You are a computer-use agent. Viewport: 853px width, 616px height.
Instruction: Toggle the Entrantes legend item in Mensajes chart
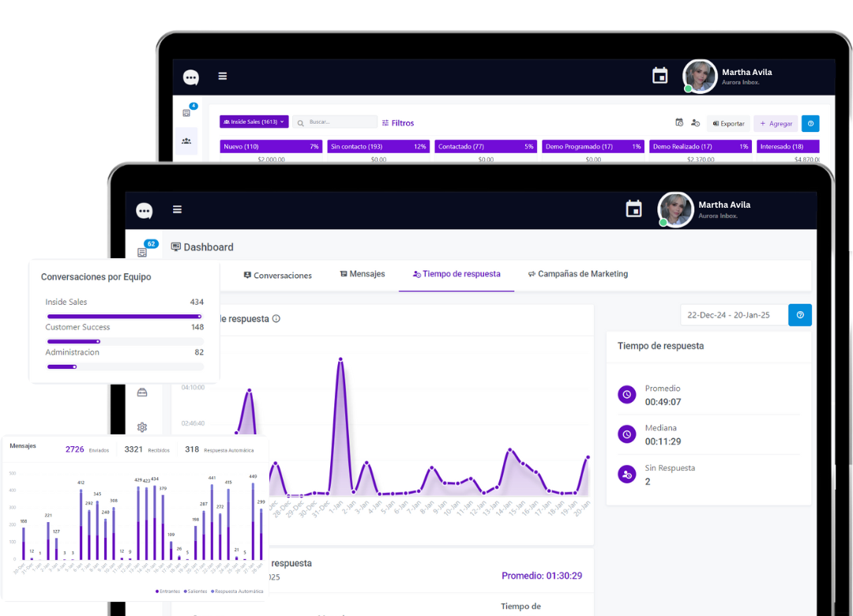coord(167,591)
